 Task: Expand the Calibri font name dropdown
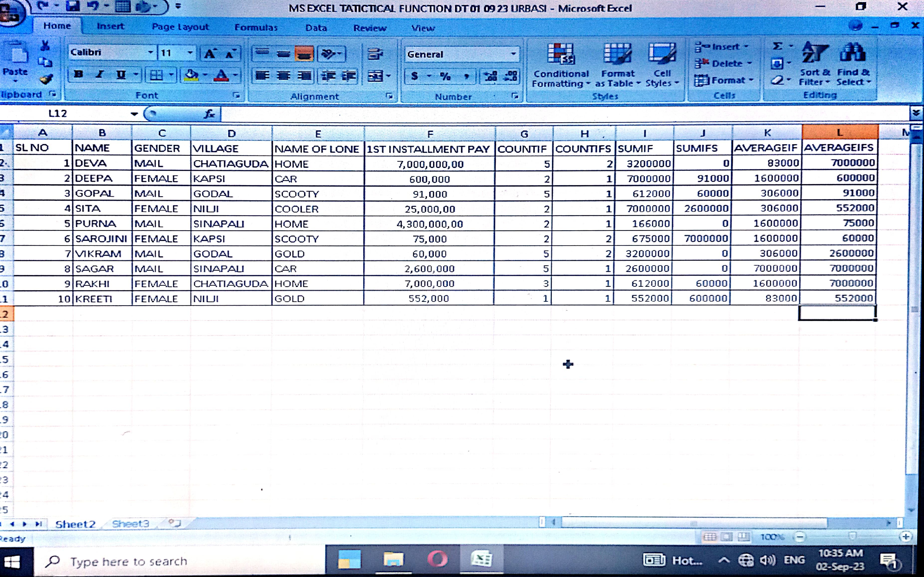(151, 52)
